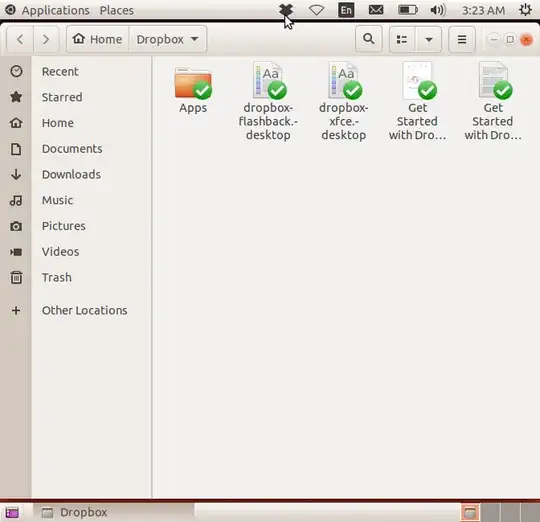Select Starred in the sidebar
Screen dimensions: 540x522
(x=76, y=97)
